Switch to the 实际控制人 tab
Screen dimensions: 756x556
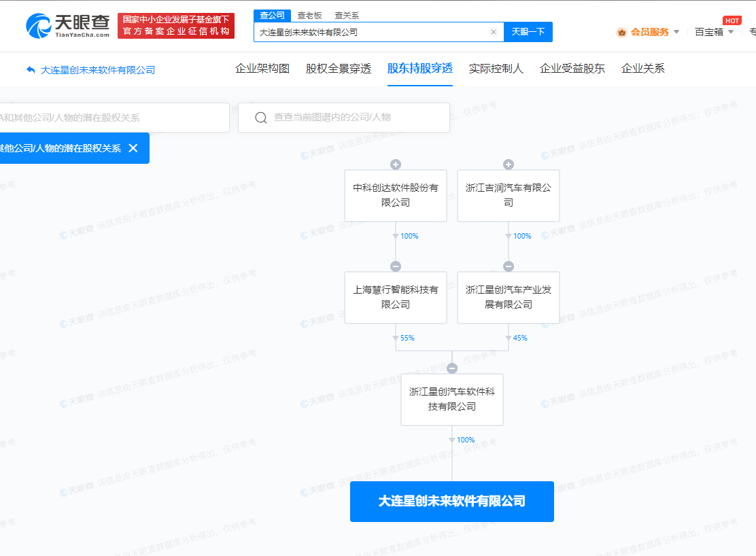coord(496,69)
